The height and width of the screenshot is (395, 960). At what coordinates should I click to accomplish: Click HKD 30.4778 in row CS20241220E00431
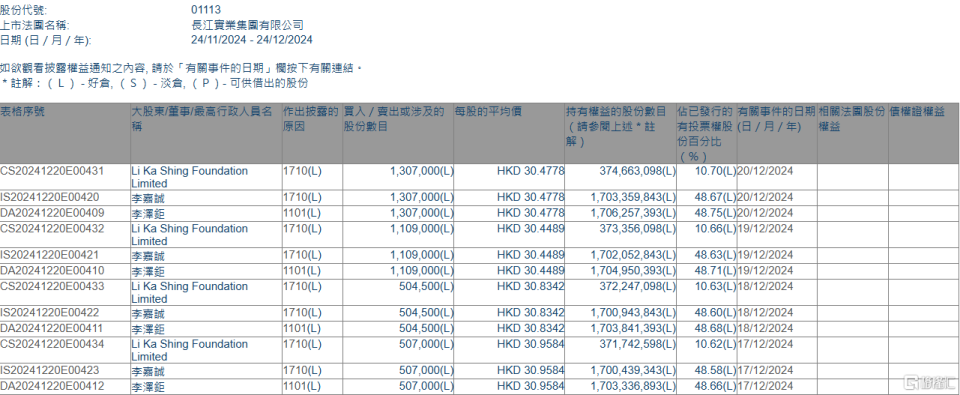tap(531, 171)
